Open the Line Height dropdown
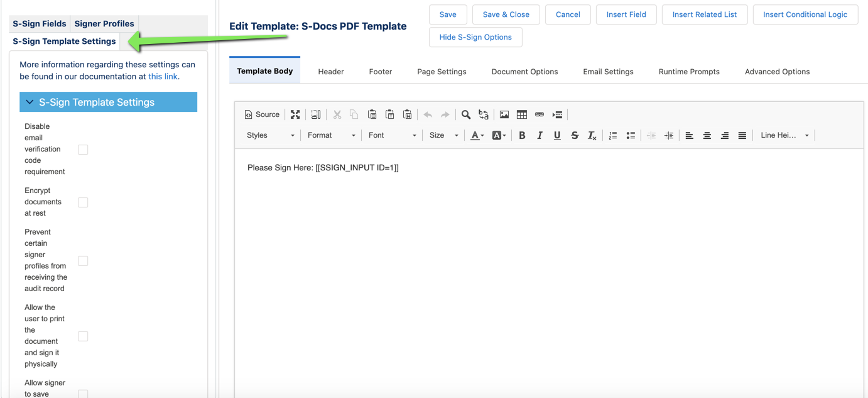This screenshot has width=868, height=398. [784, 135]
